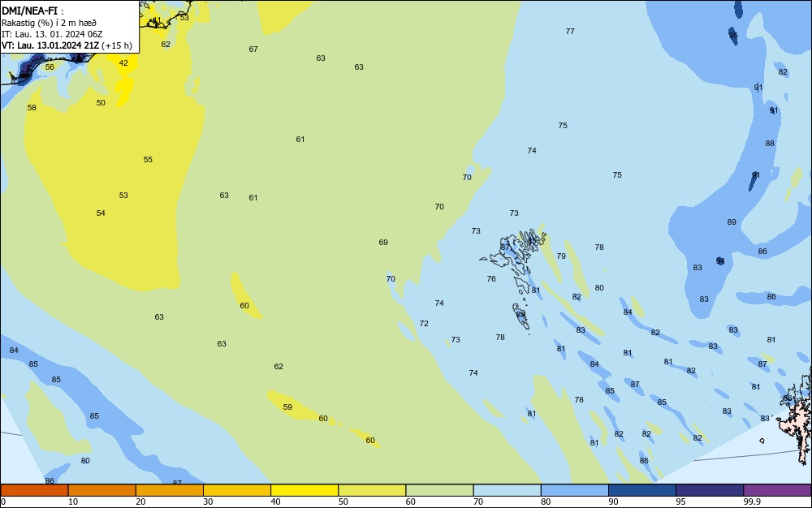Click the DMI/NEA-FI title text
The image size is (812, 508).
point(32,11)
